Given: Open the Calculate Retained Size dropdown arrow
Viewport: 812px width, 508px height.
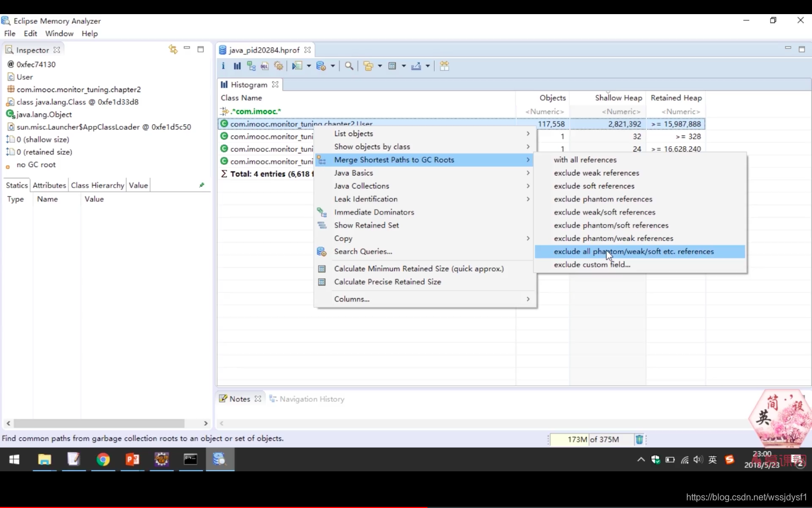Looking at the screenshot, I should click(x=404, y=66).
